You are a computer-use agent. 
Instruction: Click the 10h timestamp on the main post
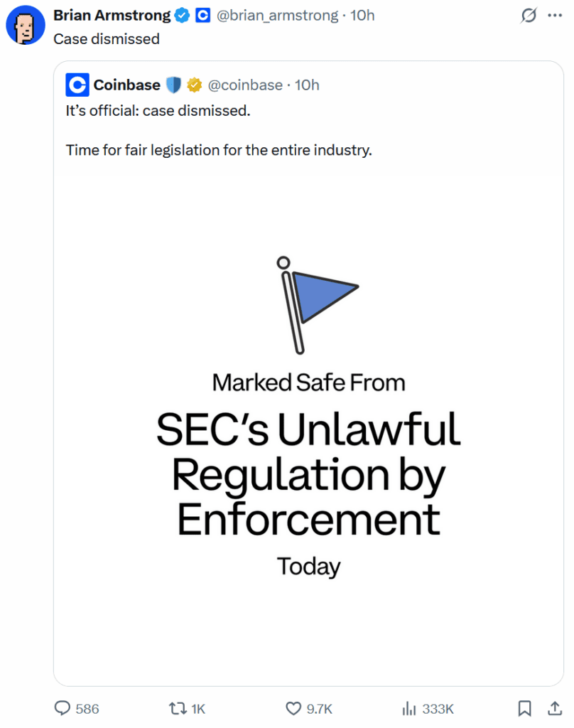(364, 15)
